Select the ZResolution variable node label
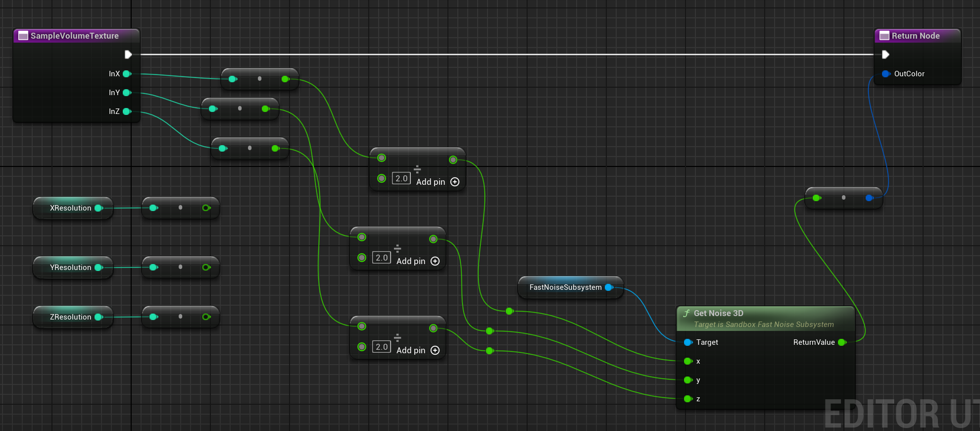This screenshot has width=980, height=431. click(71, 317)
